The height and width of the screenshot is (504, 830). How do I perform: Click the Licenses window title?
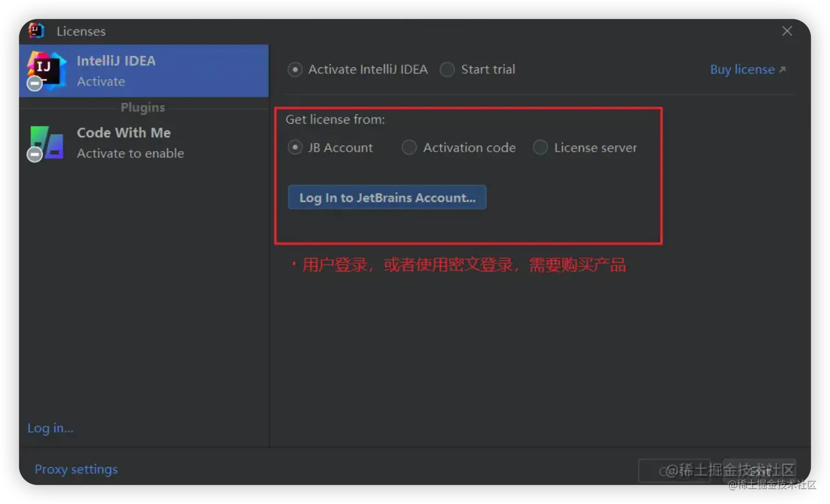pyautogui.click(x=81, y=31)
